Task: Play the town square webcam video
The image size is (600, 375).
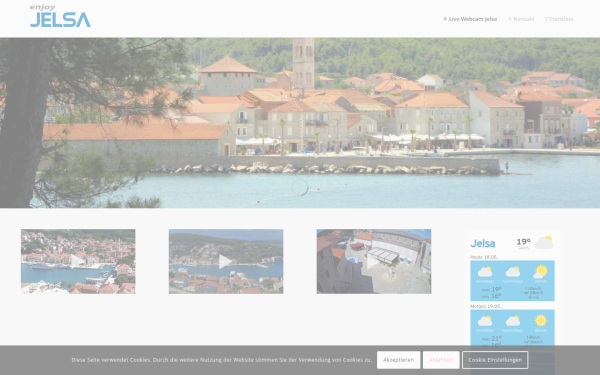Action: (x=373, y=261)
